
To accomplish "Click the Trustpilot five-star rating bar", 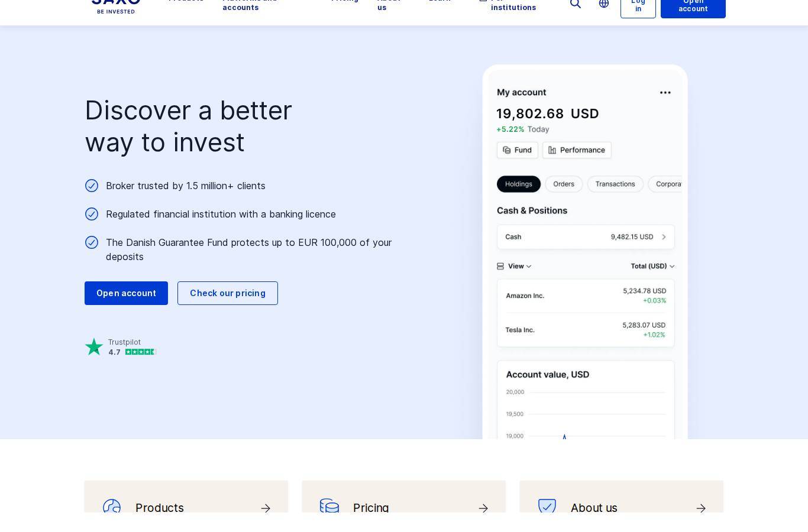I will pyautogui.click(x=140, y=352).
